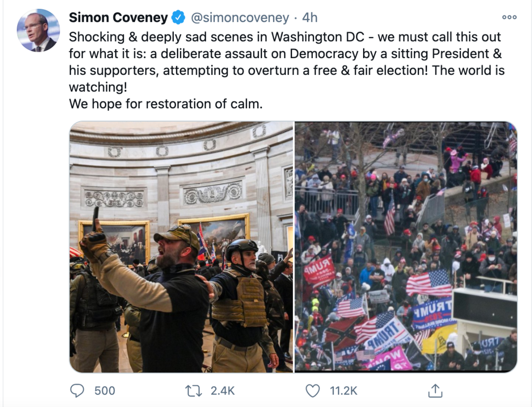The image size is (532, 407).
Task: Open the Capitol Rotunda interior photo
Action: (x=181, y=247)
